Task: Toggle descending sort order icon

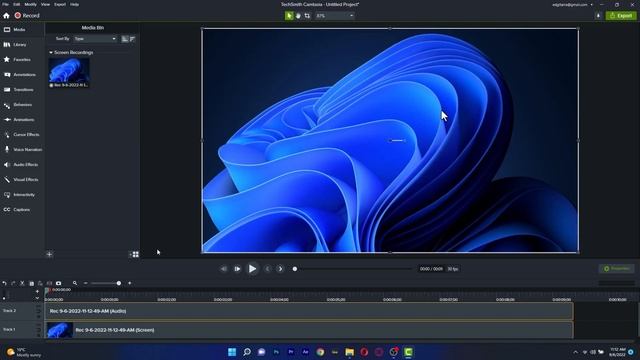Action: pyautogui.click(x=132, y=39)
